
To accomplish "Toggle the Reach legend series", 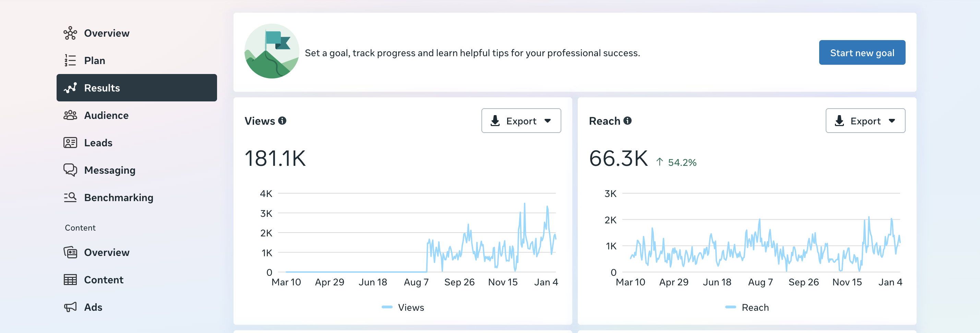I will tap(747, 307).
